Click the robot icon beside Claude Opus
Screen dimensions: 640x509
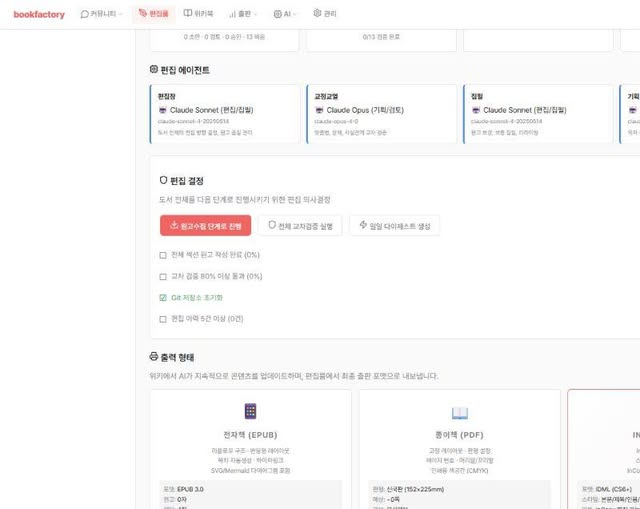pyautogui.click(x=319, y=110)
